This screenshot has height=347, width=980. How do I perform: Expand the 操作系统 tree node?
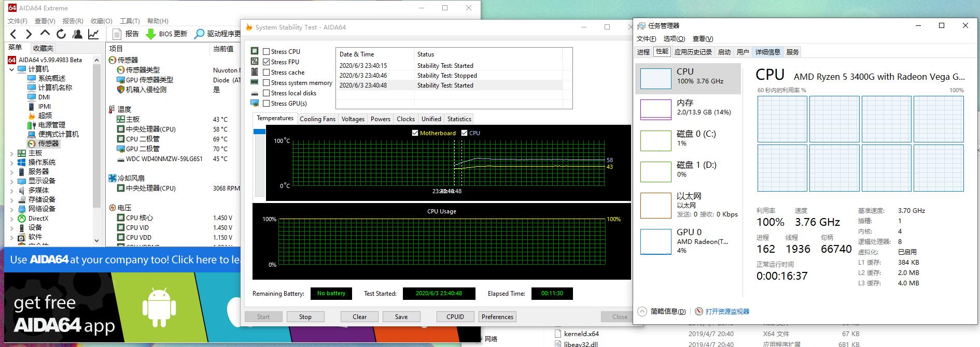[x=12, y=163]
